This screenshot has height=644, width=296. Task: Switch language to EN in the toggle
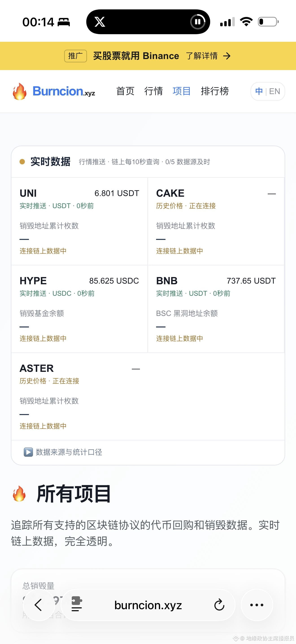(x=274, y=91)
